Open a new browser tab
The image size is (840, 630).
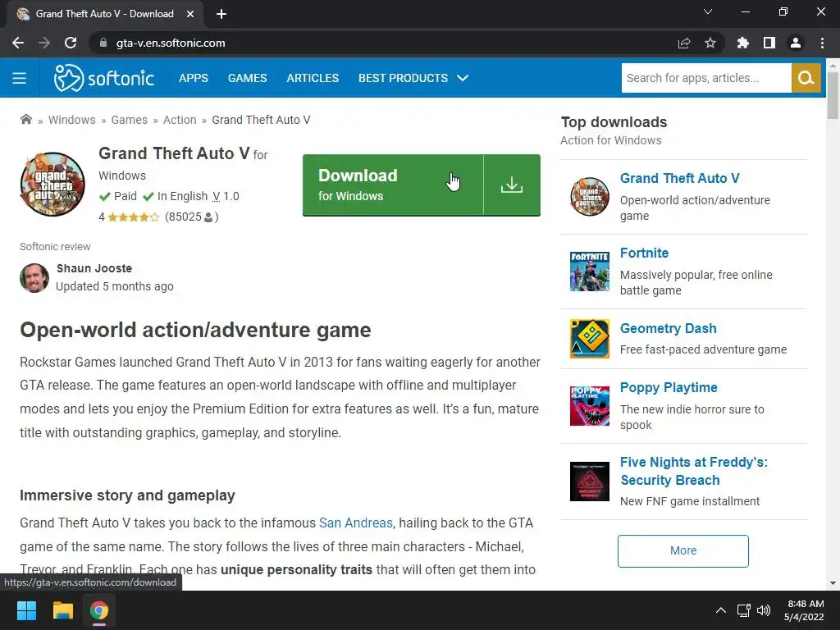[221, 14]
